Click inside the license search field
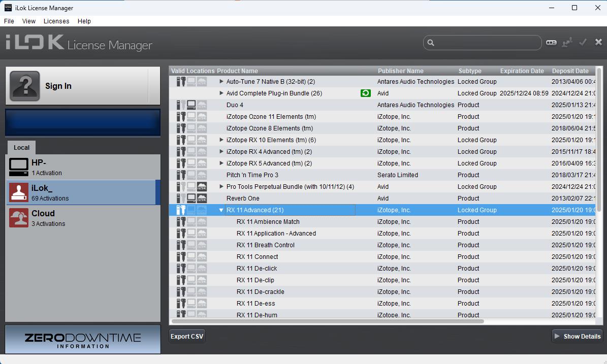 point(482,43)
